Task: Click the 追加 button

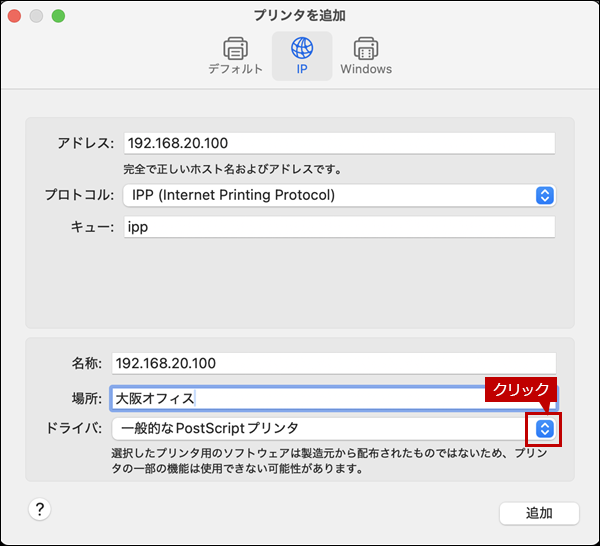Action: click(x=539, y=513)
